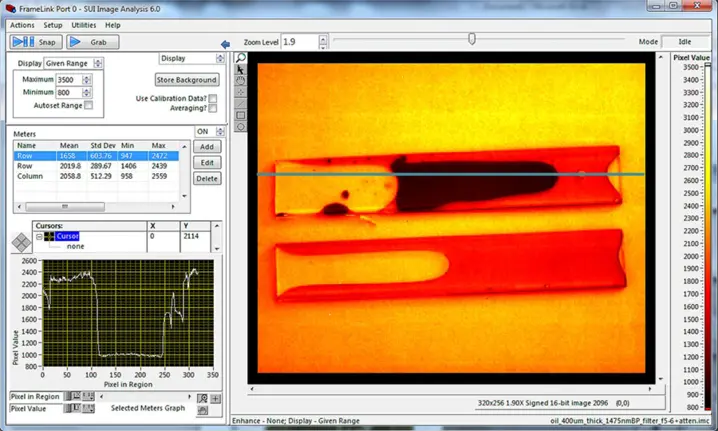Select the zoom magnifier tool in image palette
The image size is (718, 431).
click(240, 58)
